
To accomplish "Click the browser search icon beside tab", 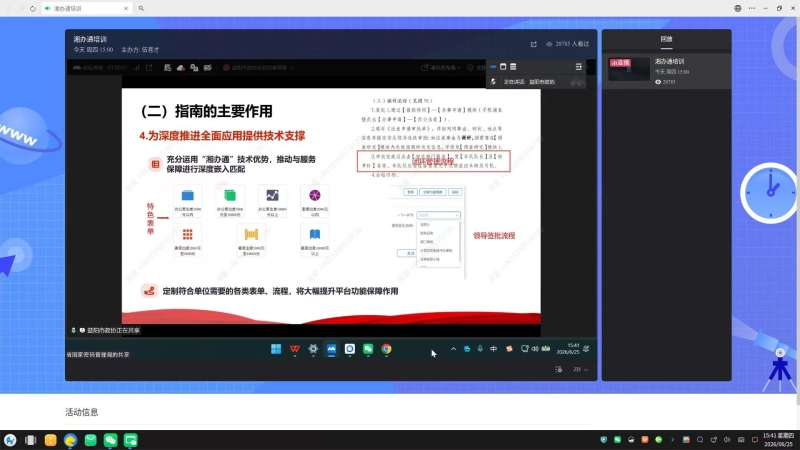I will tap(141, 9).
